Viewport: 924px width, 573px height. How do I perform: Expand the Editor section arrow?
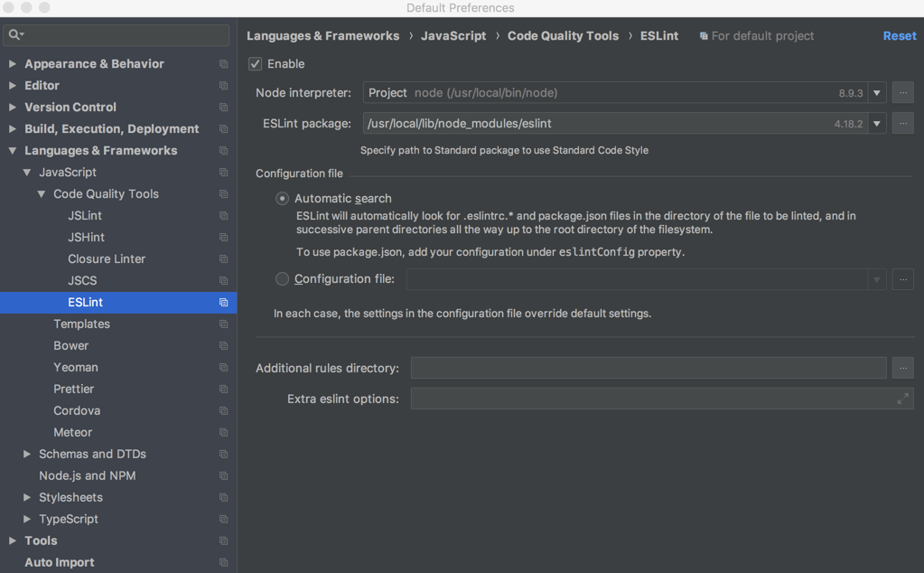pos(13,86)
